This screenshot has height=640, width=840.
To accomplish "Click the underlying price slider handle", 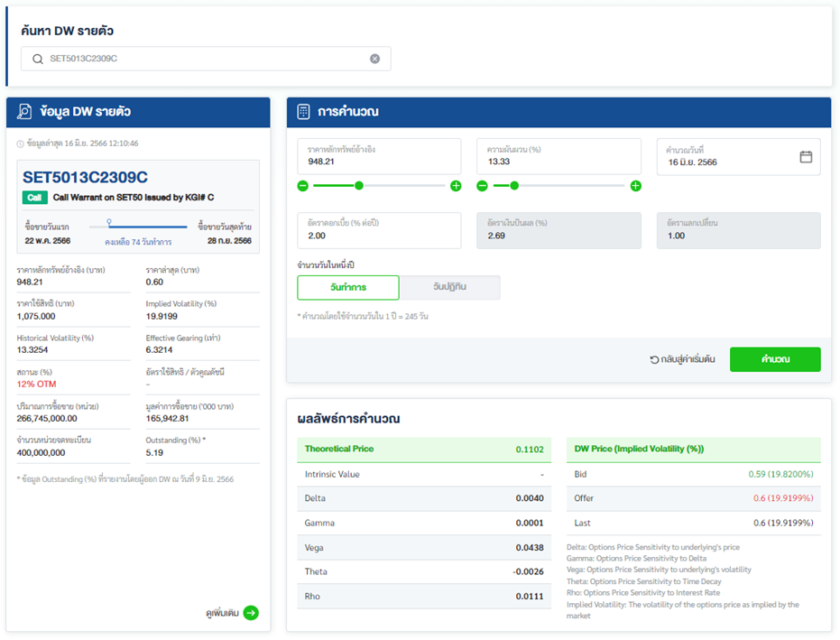I will [359, 186].
